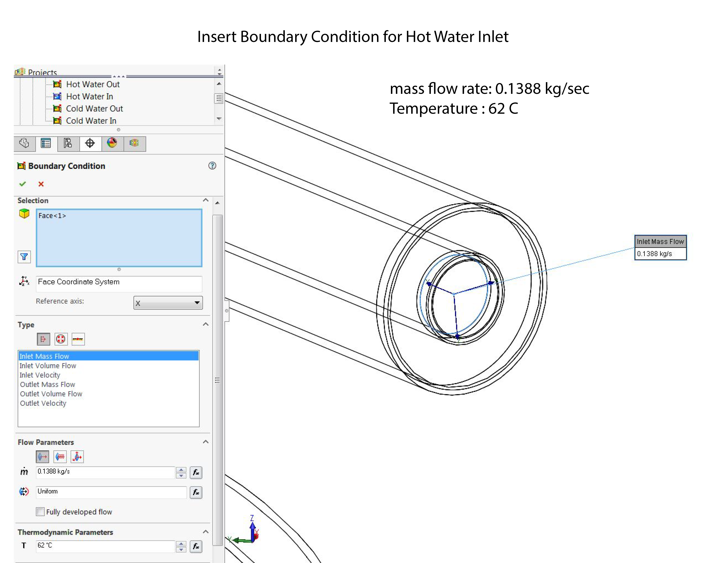Open the Boundary Condition help icon
Image resolution: width=728 pixels, height=563 pixels.
(212, 166)
